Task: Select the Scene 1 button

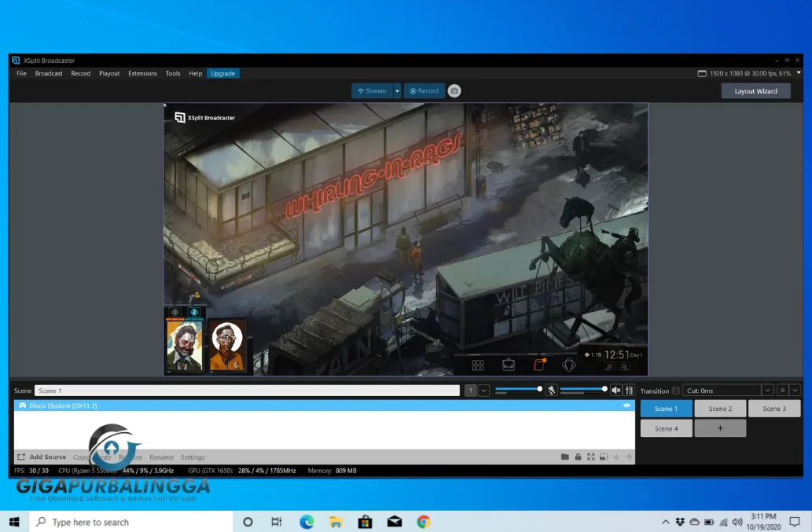Action: 666,409
